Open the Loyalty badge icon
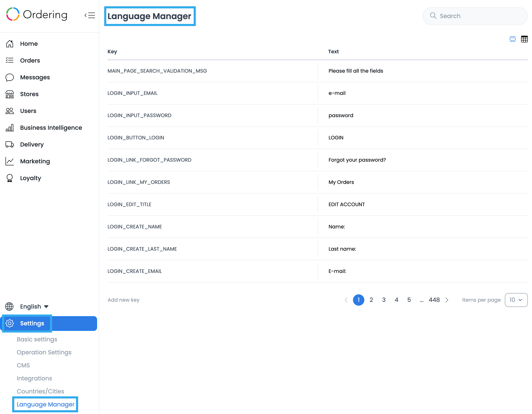532x414 pixels. [10, 178]
